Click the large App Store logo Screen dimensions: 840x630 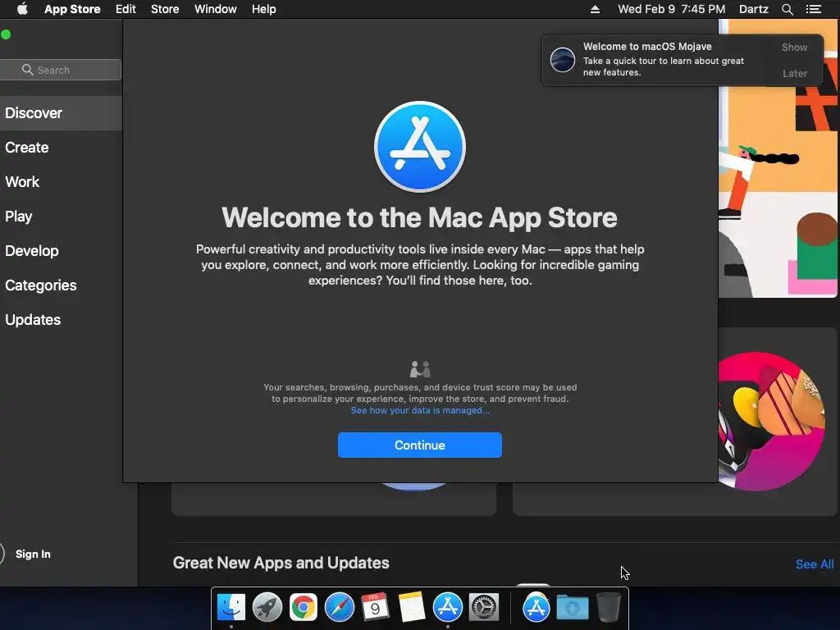(420, 147)
